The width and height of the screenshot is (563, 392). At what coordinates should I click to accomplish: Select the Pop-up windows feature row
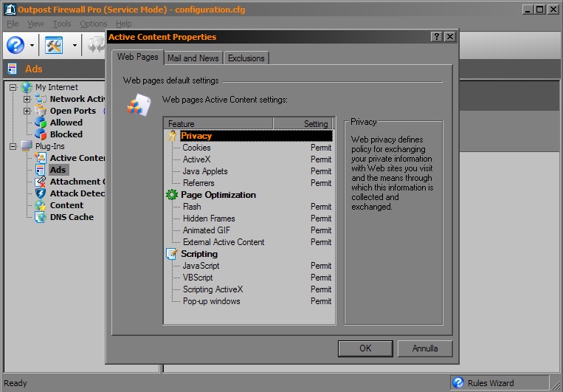249,301
